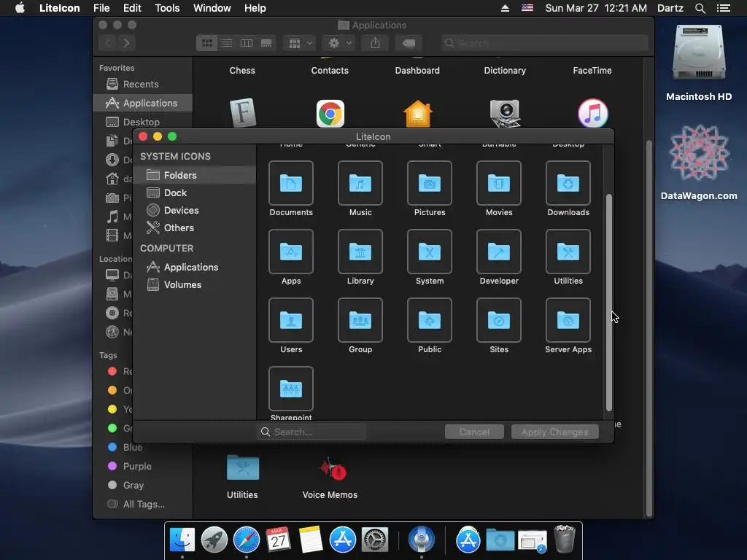Select the Downloads folder icon well

coord(568,183)
